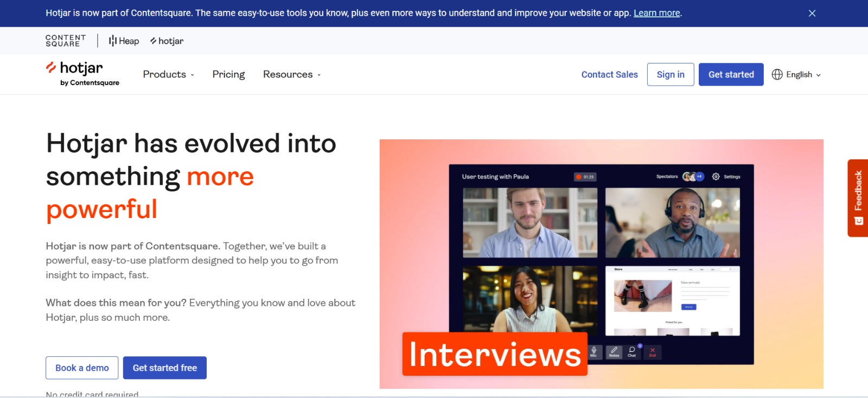Screen dimensions: 868x398
Task: Select the bearded man video tile
Action: tap(530, 223)
